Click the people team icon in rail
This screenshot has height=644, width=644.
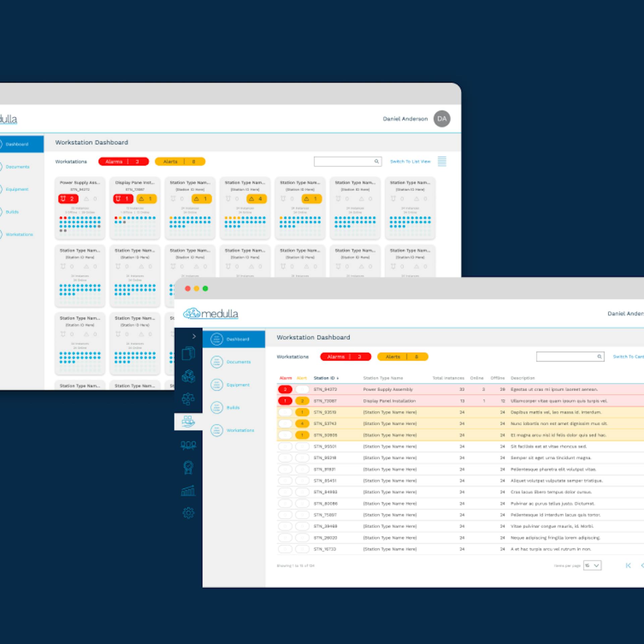(x=188, y=445)
